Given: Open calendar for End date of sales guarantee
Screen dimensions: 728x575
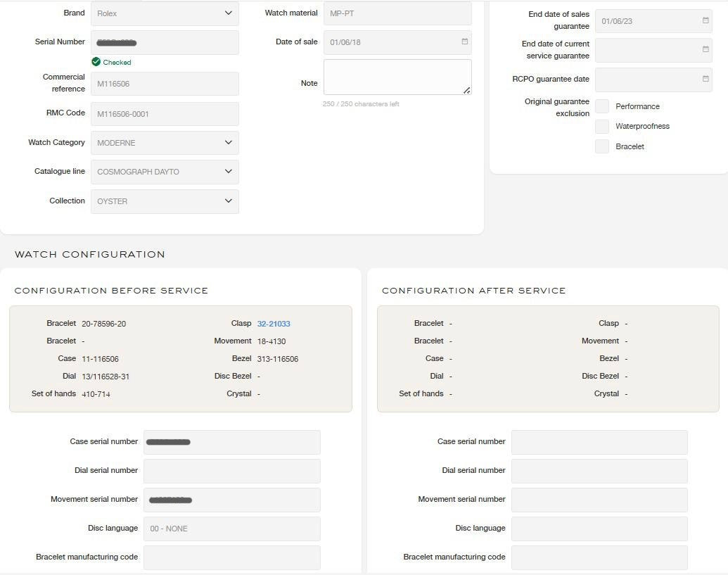Looking at the screenshot, I should click(705, 20).
